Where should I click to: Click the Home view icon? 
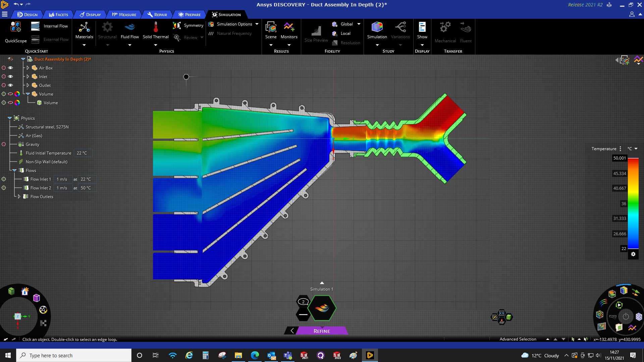[25, 291]
